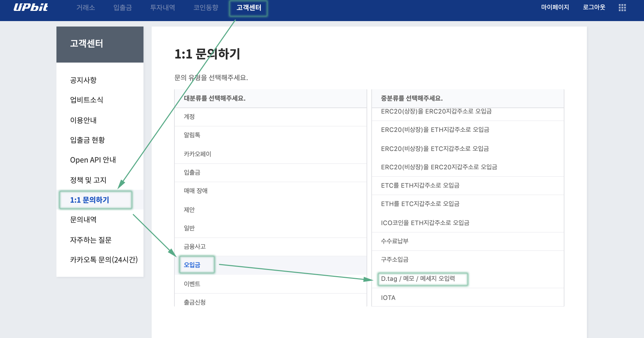
Task: Open 마이페이지
Action: pos(555,7)
